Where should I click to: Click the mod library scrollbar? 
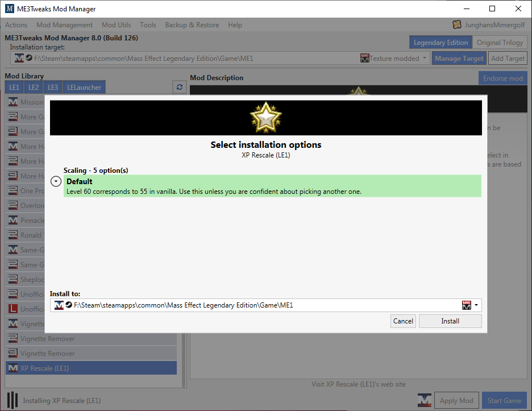pos(184,360)
